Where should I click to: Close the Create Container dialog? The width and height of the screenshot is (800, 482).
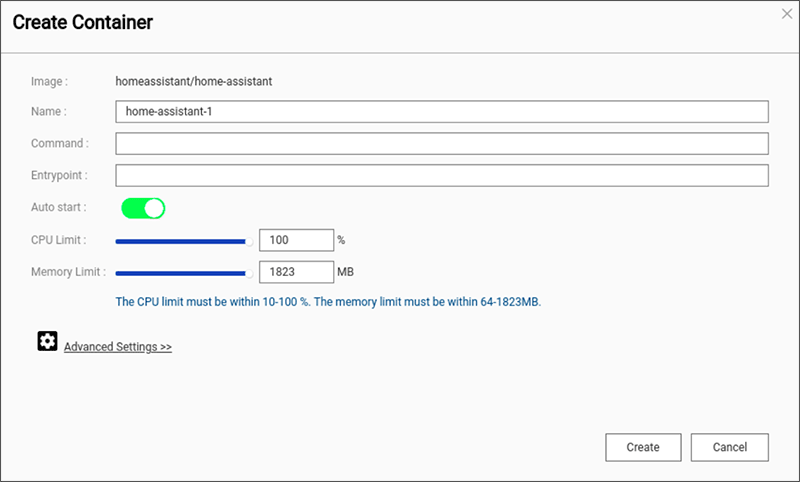coord(787,14)
